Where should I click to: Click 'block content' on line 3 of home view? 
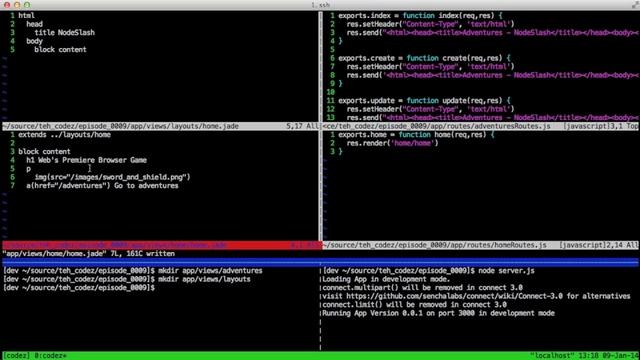point(44,151)
